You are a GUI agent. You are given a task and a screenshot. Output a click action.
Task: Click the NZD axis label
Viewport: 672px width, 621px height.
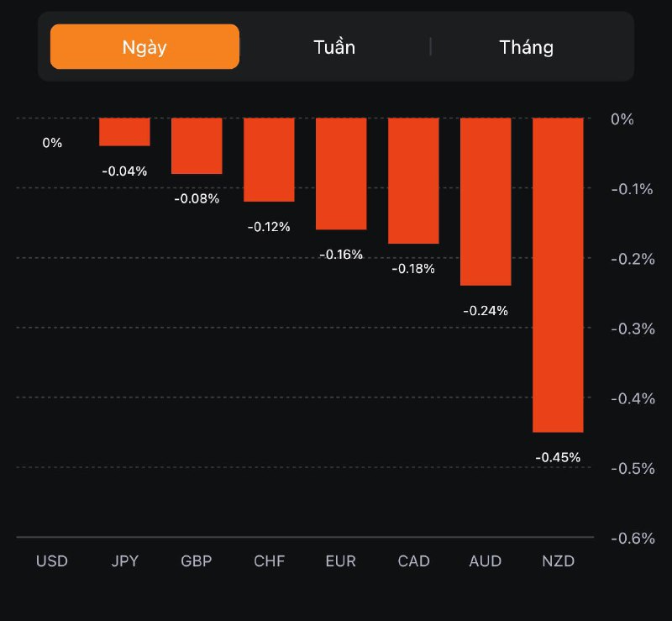pos(558,561)
